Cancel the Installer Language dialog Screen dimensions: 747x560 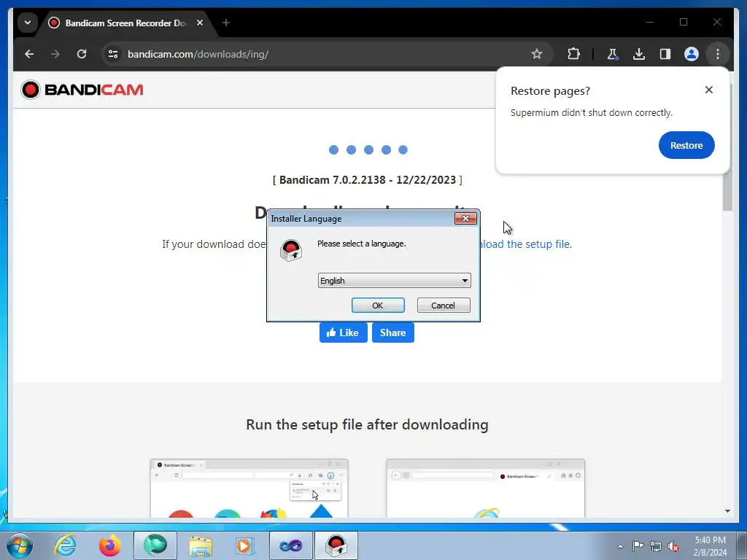pos(443,306)
